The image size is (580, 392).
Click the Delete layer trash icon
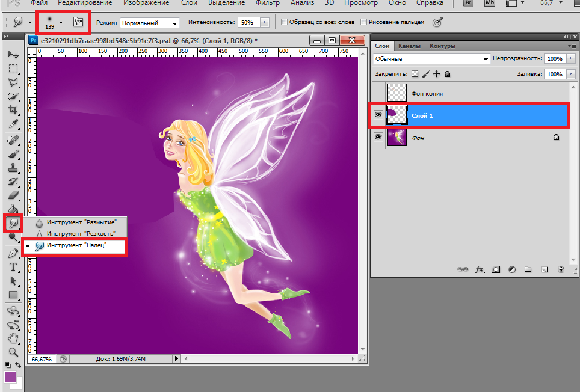coord(561,270)
